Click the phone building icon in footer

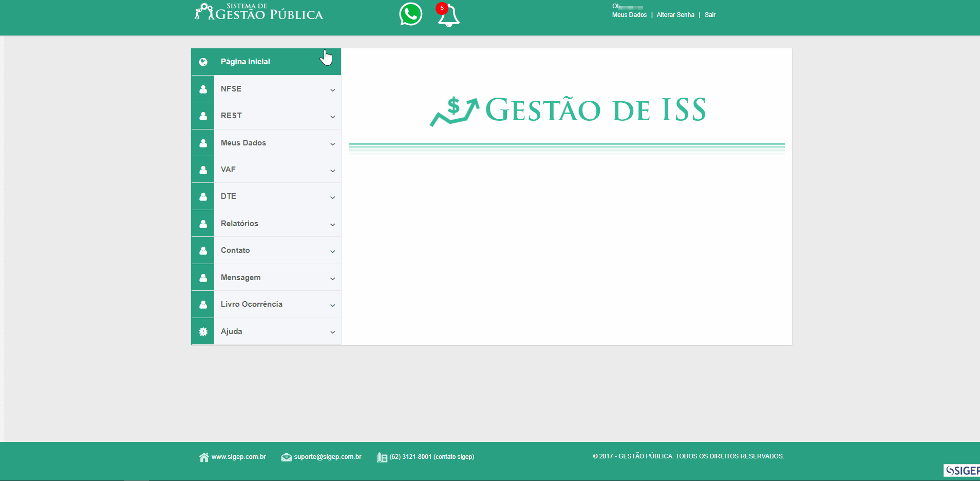pyautogui.click(x=382, y=457)
